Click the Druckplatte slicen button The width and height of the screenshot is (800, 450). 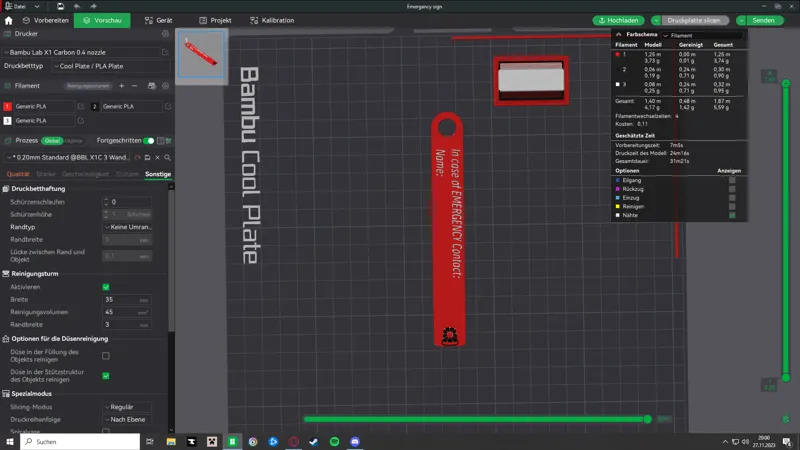click(x=694, y=20)
